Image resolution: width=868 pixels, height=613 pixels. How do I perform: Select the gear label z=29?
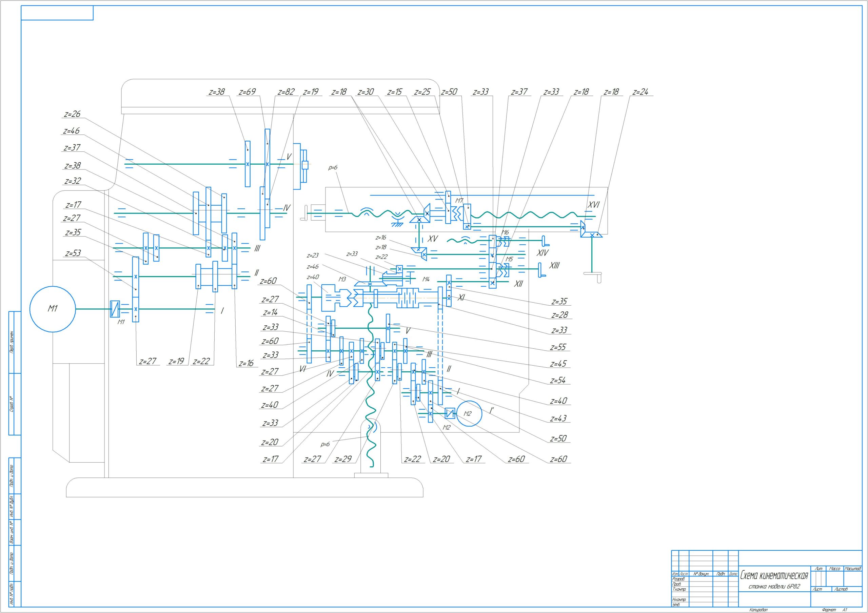(x=343, y=459)
